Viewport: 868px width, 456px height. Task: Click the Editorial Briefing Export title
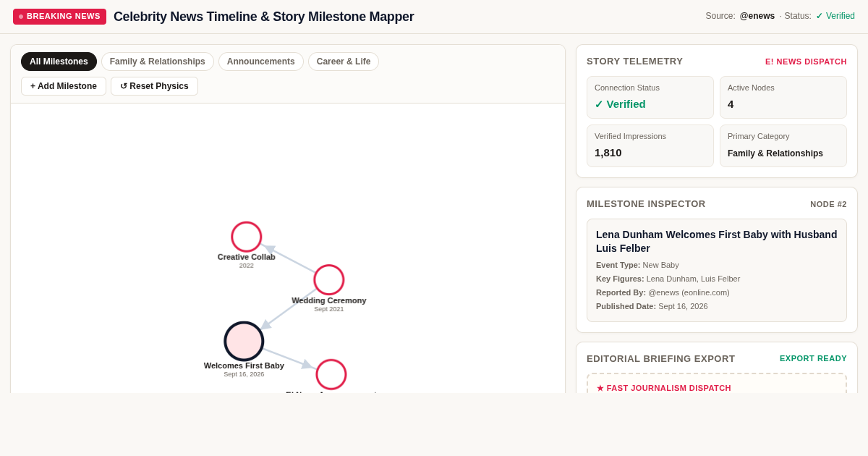(660, 359)
